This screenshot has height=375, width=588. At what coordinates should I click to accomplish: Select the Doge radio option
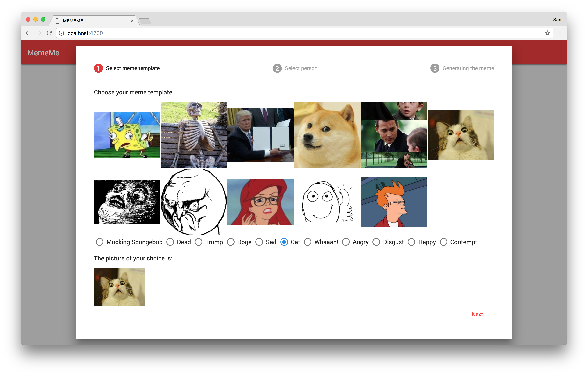pyautogui.click(x=231, y=242)
